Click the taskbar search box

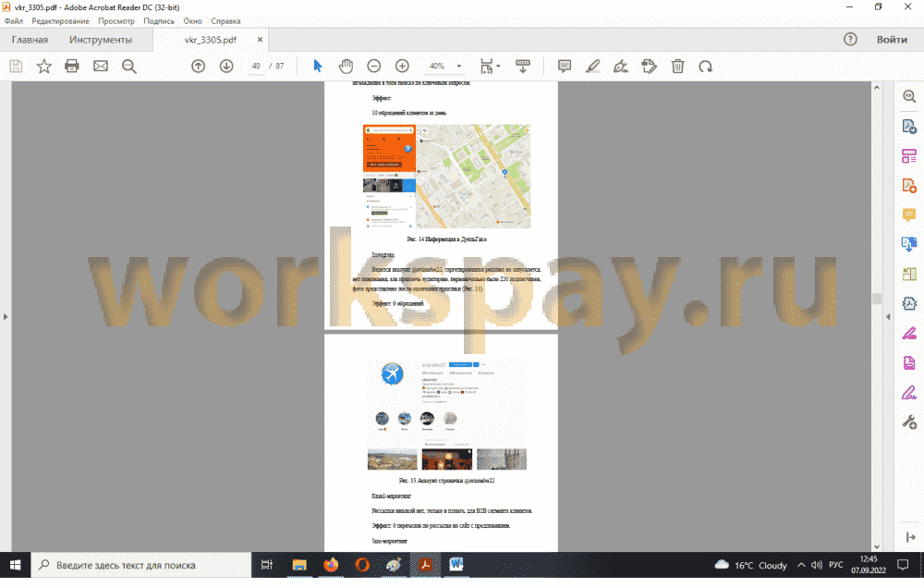click(x=141, y=565)
